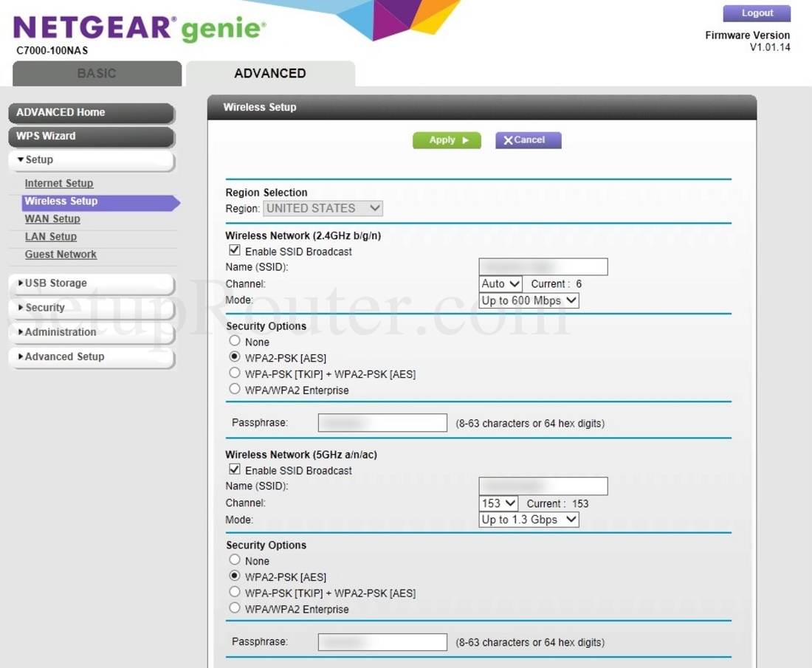Viewport: 812px width, 668px height.
Task: Open the Up to 600 Mbps mode dropdown
Action: coord(529,300)
